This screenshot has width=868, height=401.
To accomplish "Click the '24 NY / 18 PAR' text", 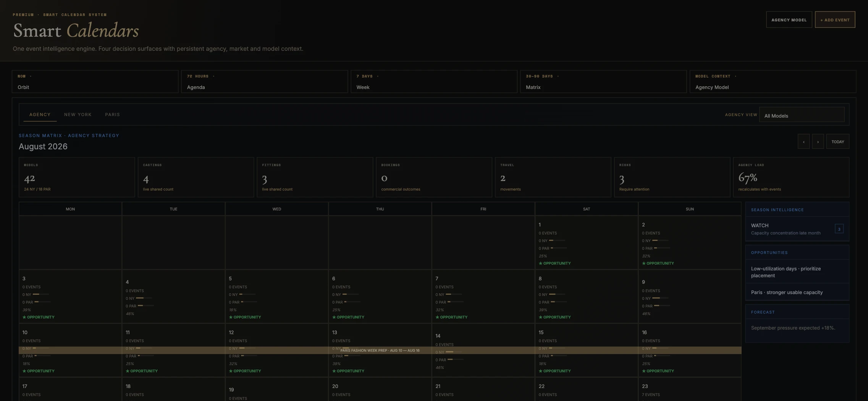I will click(37, 189).
